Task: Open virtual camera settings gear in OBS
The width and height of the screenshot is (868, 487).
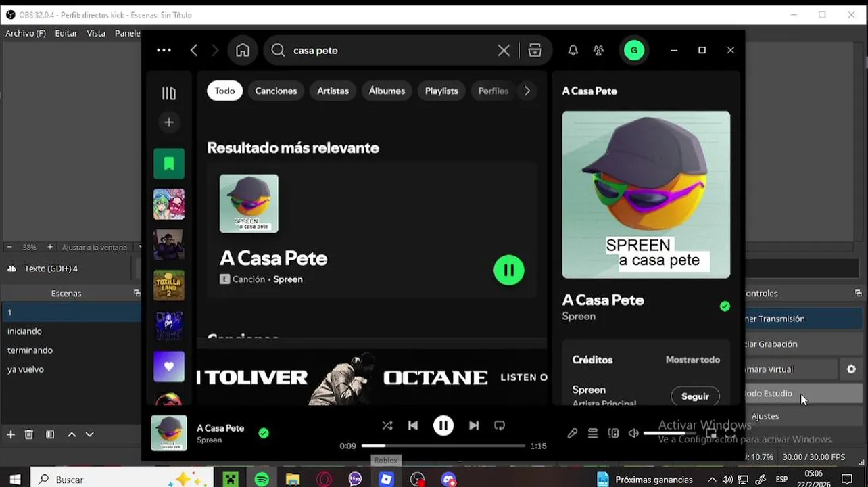Action: (x=851, y=369)
